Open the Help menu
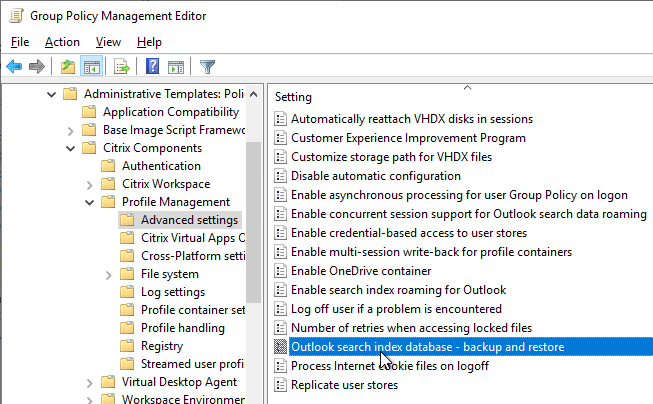This screenshot has width=653, height=404. (149, 42)
